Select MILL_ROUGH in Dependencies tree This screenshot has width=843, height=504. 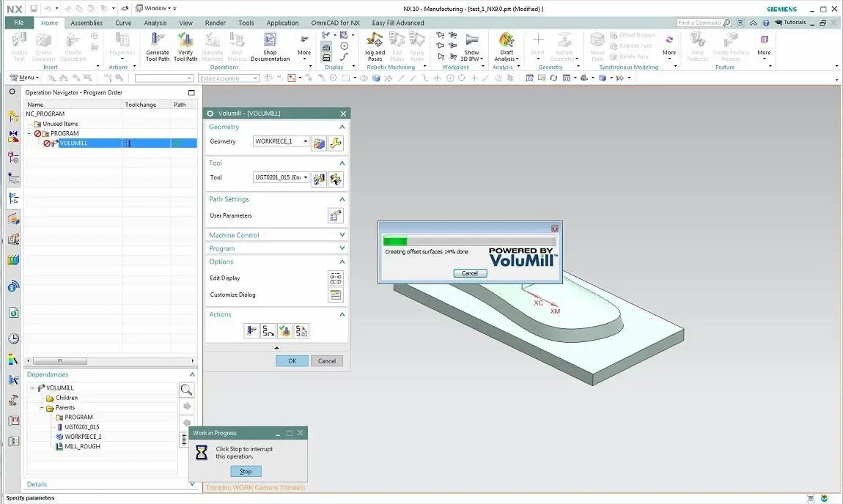tap(82, 447)
